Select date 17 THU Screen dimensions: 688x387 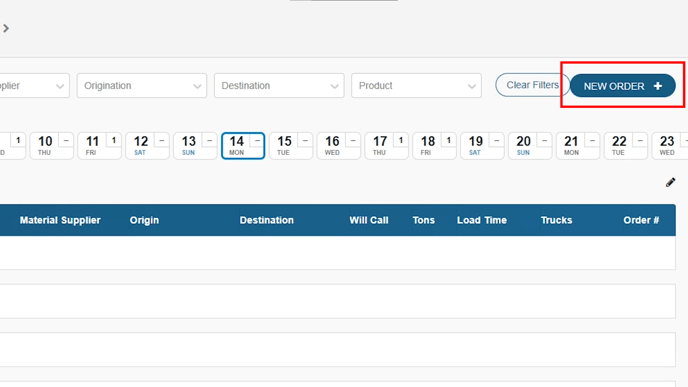[386, 146]
